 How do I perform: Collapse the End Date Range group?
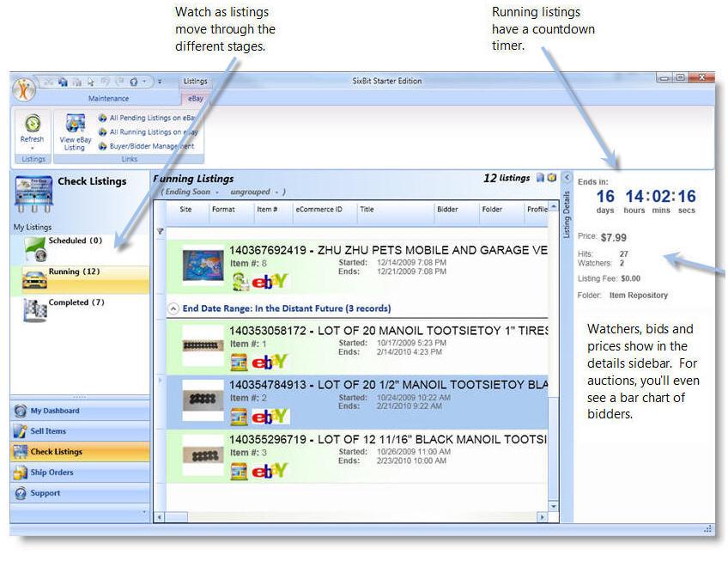pyautogui.click(x=173, y=308)
